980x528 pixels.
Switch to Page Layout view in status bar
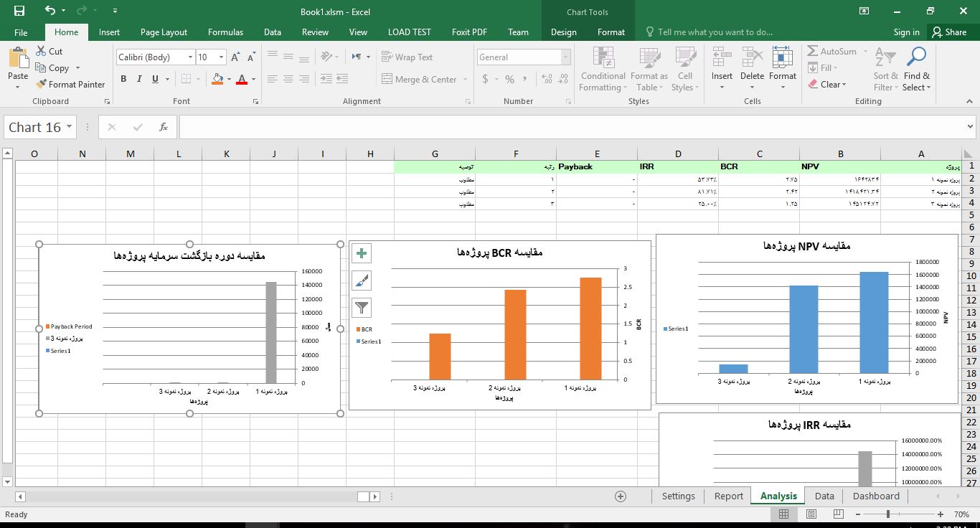point(811,514)
